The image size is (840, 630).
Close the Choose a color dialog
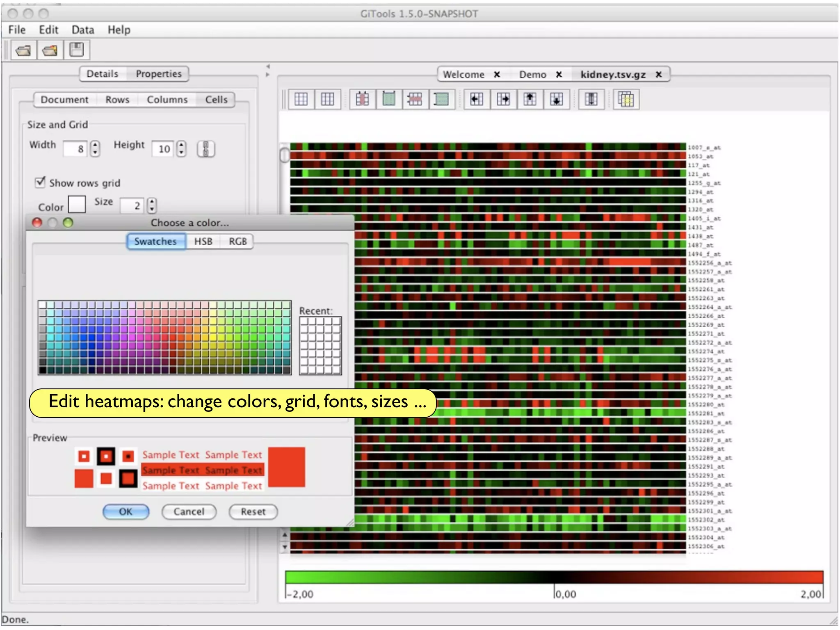click(37, 222)
